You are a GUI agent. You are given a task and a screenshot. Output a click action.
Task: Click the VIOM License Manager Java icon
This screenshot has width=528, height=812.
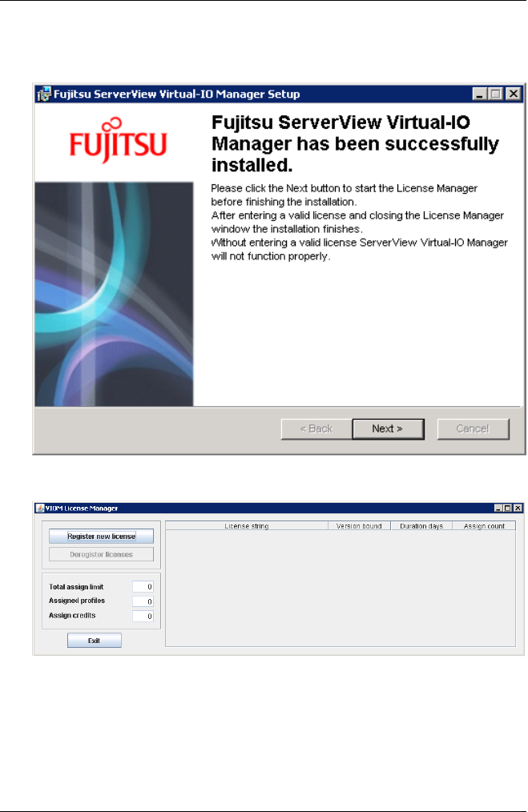[x=40, y=508]
